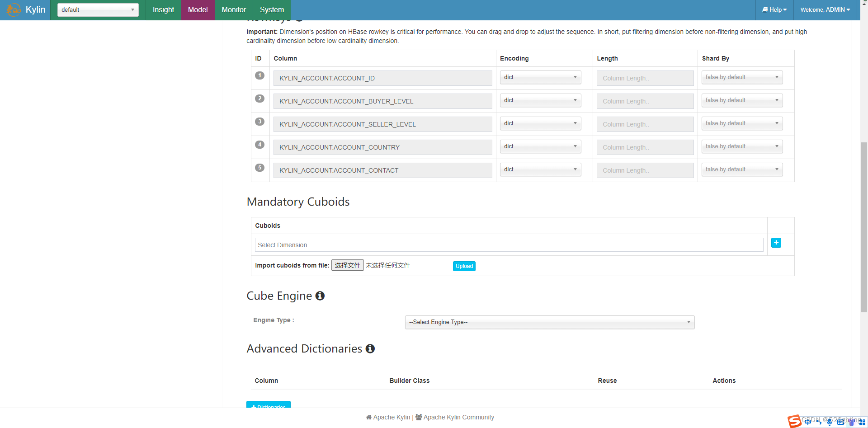Toggle Sogou Chinese/English mode icon
The image size is (868, 428).
coord(807,422)
